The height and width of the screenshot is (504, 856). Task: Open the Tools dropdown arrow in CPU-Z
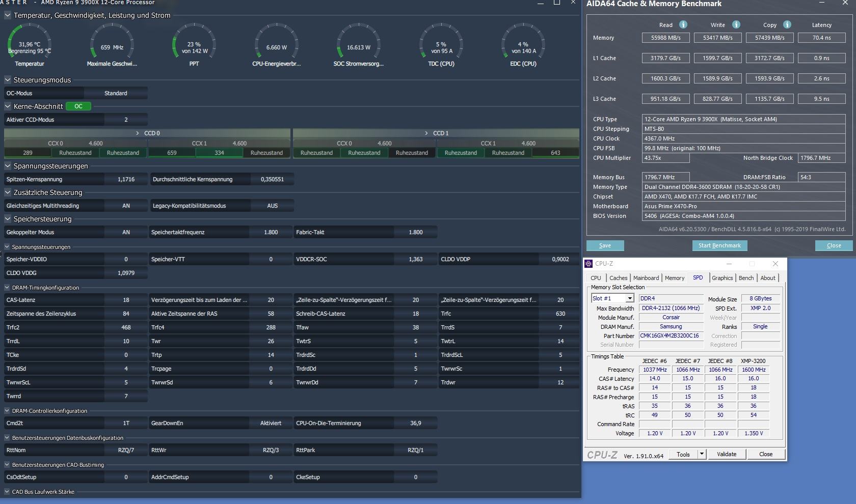coord(702,454)
